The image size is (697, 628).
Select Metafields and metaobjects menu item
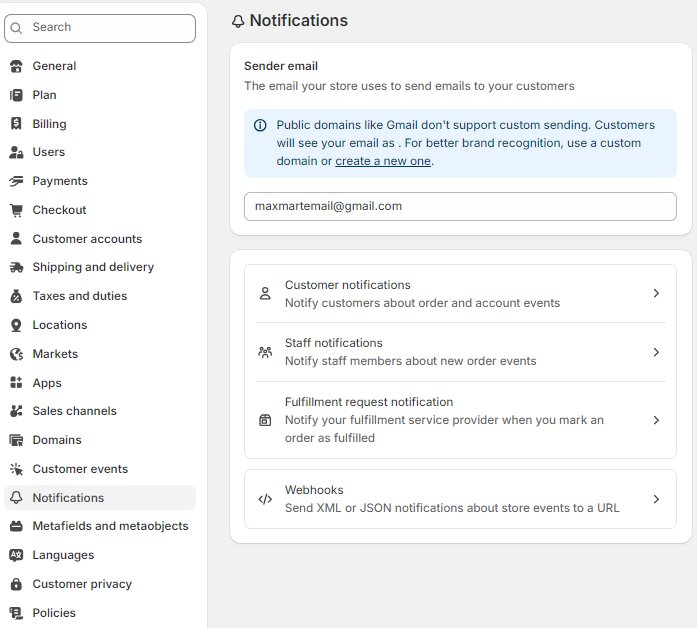click(x=110, y=526)
